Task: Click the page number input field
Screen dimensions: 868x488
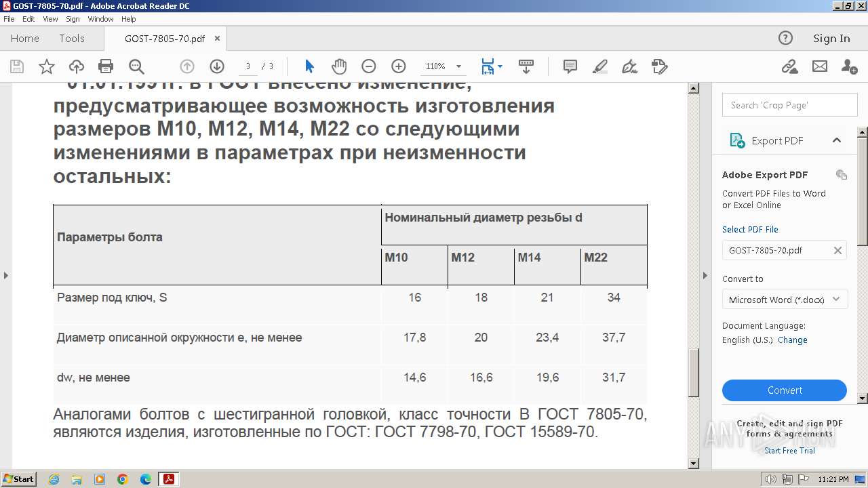Action: [248, 66]
